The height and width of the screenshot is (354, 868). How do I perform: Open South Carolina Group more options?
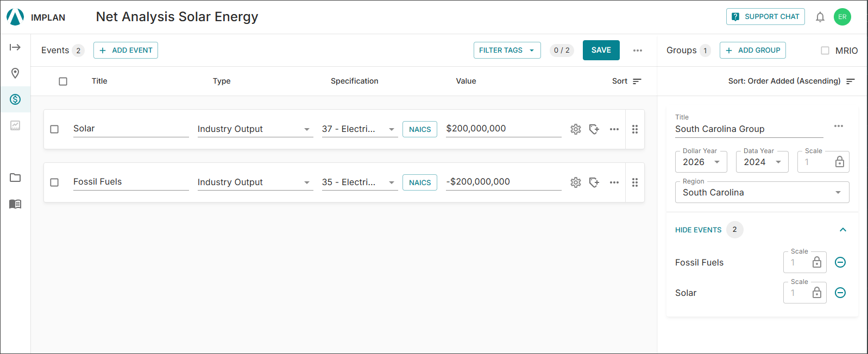(839, 126)
